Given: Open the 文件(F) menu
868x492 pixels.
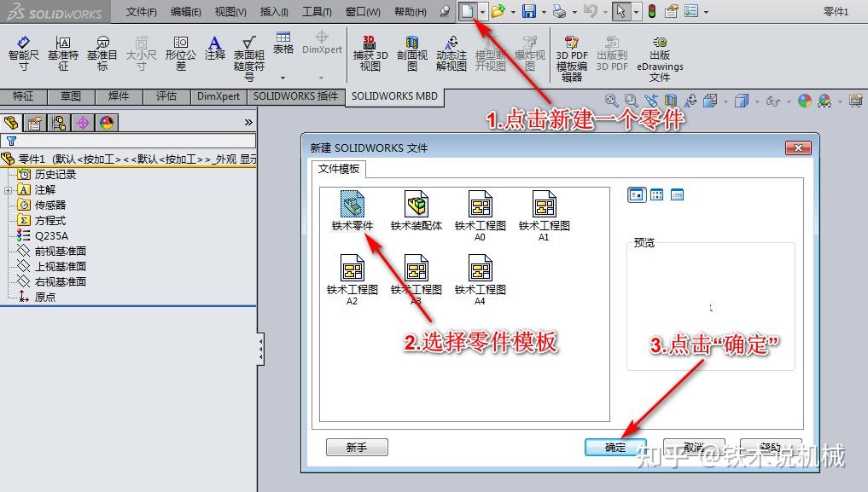Looking at the screenshot, I should (x=141, y=12).
